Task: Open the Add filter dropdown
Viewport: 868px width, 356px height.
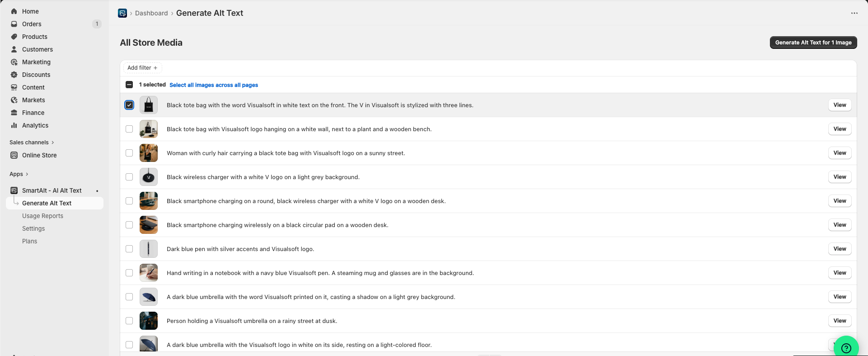Action: [142, 68]
